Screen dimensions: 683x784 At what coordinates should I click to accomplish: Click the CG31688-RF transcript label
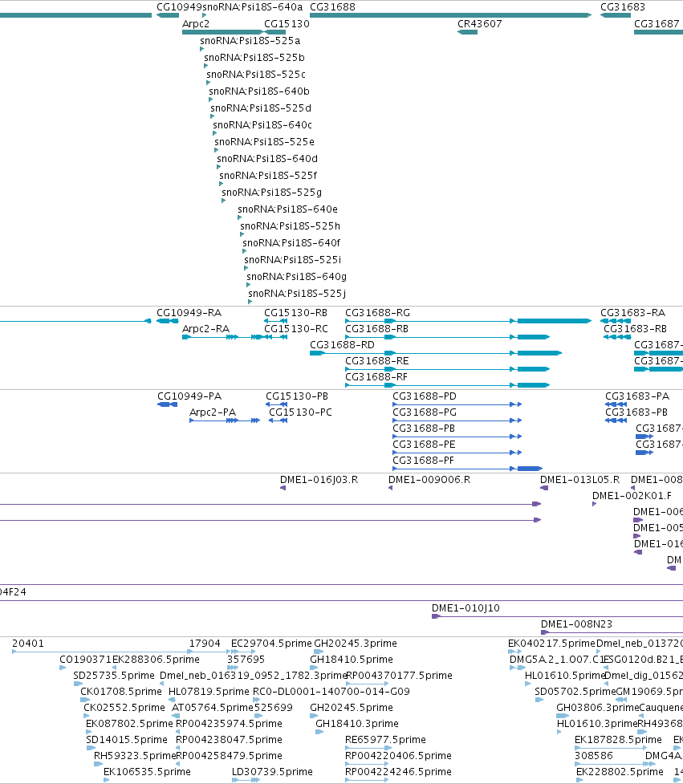point(376,377)
